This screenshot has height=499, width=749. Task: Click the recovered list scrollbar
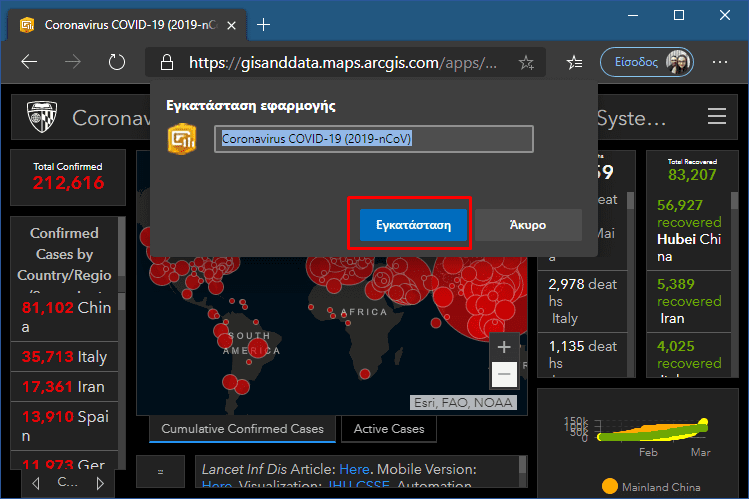[735, 201]
